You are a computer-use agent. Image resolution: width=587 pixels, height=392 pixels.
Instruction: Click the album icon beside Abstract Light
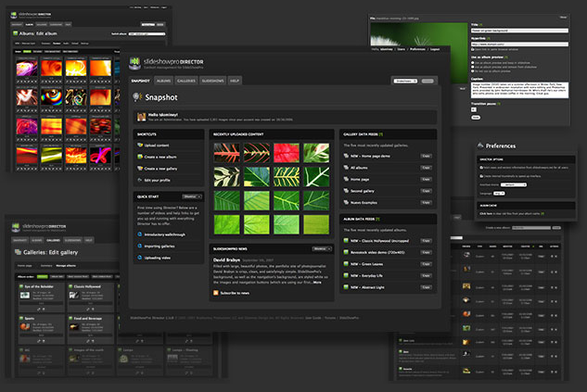pyautogui.click(x=346, y=287)
